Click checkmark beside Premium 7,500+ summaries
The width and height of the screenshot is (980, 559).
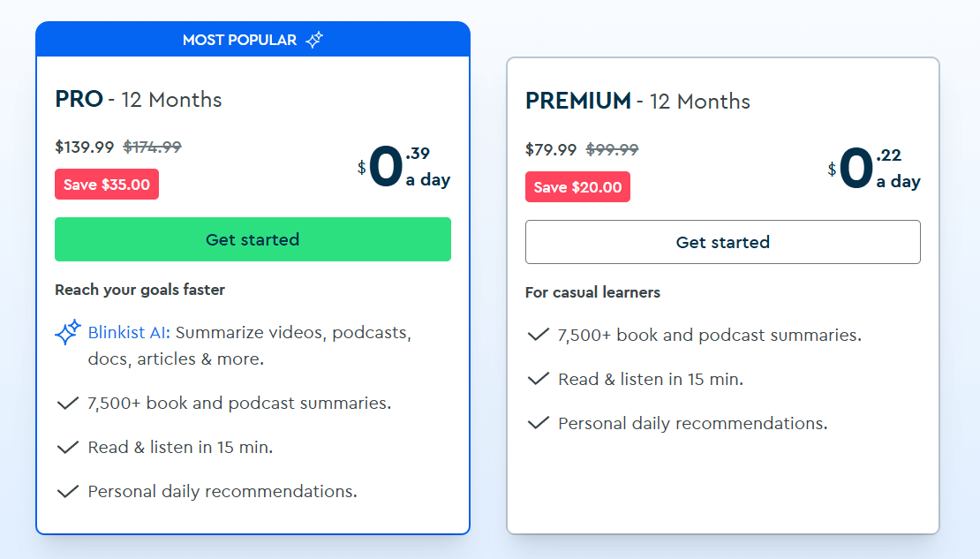pos(538,336)
